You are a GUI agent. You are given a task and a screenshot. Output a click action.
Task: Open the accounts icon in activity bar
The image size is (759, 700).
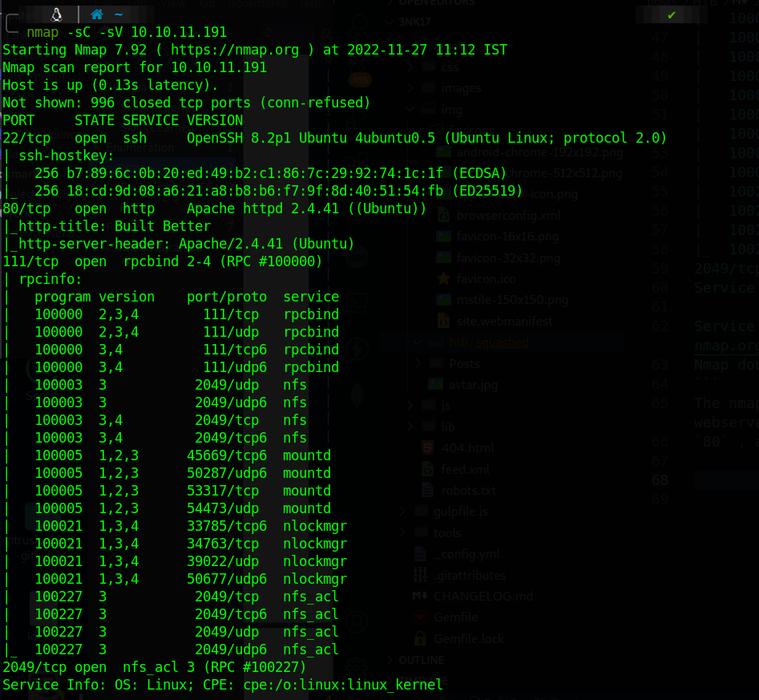click(x=358, y=621)
